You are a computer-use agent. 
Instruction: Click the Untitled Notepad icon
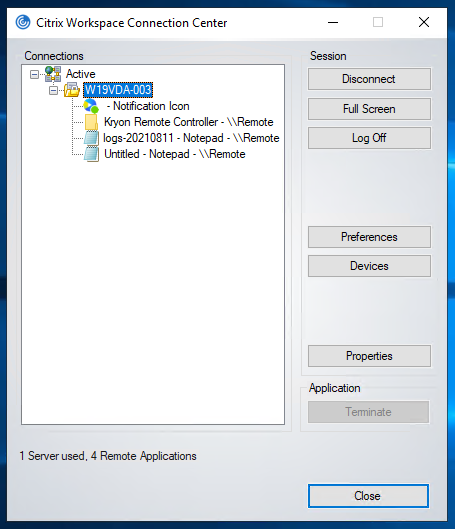pos(91,154)
